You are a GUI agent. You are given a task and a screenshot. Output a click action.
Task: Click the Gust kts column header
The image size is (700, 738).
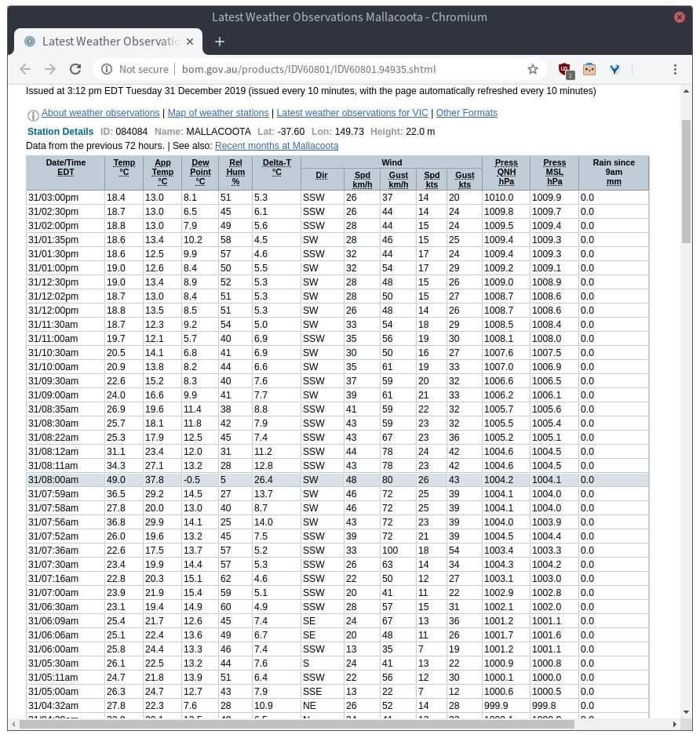click(x=465, y=180)
